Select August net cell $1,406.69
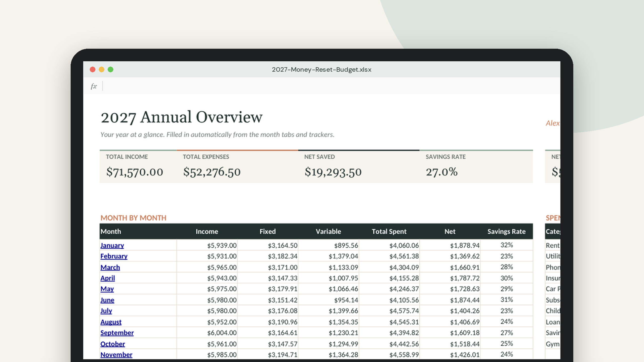This screenshot has height=362, width=644. pos(450,322)
